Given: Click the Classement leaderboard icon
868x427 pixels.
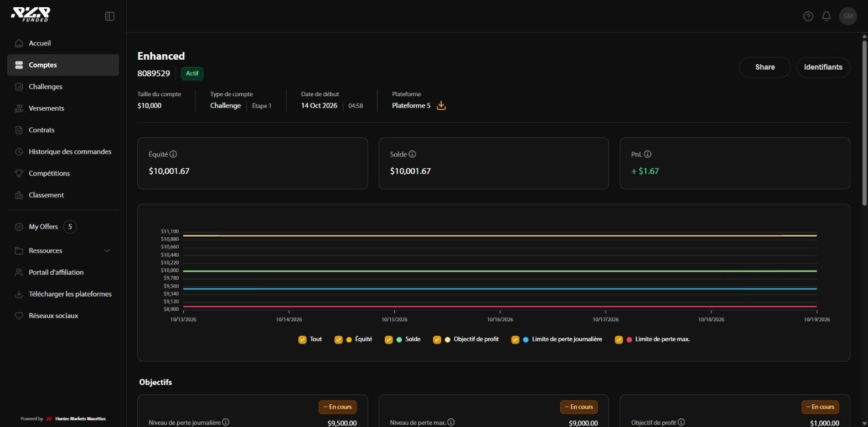Looking at the screenshot, I should click(19, 195).
